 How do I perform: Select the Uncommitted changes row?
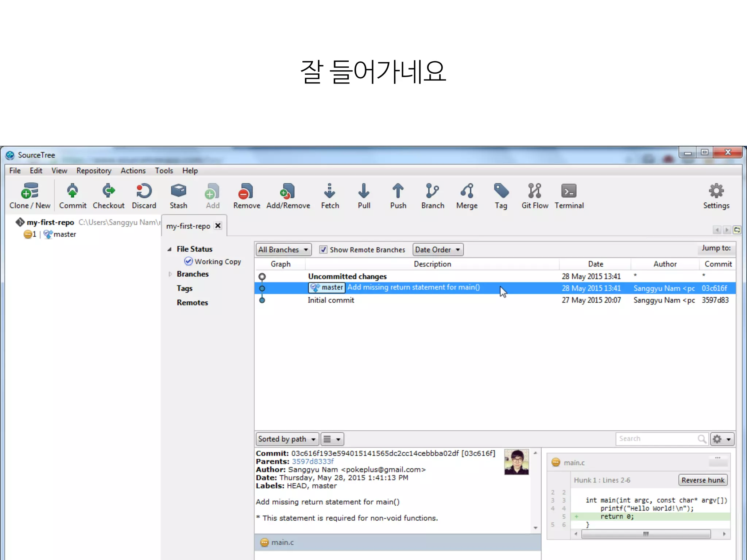pos(495,276)
